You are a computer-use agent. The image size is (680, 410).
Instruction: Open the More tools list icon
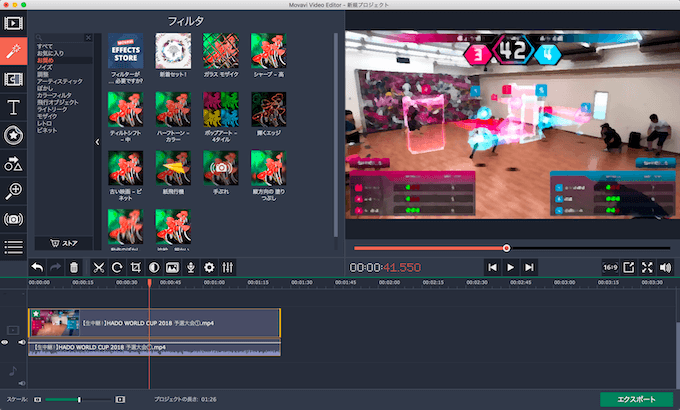pos(13,247)
